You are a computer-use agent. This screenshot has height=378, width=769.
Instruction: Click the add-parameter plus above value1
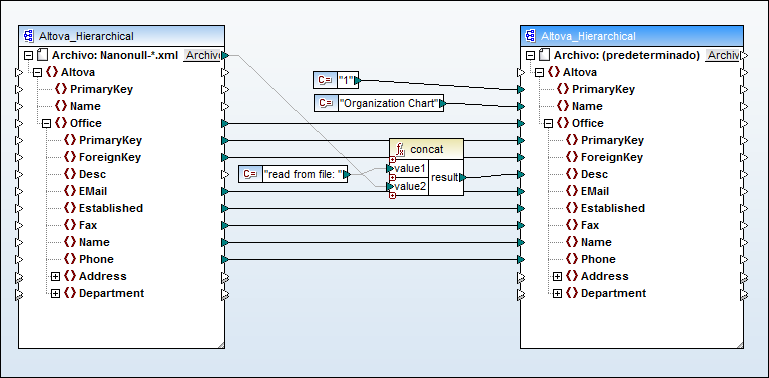coord(392,160)
